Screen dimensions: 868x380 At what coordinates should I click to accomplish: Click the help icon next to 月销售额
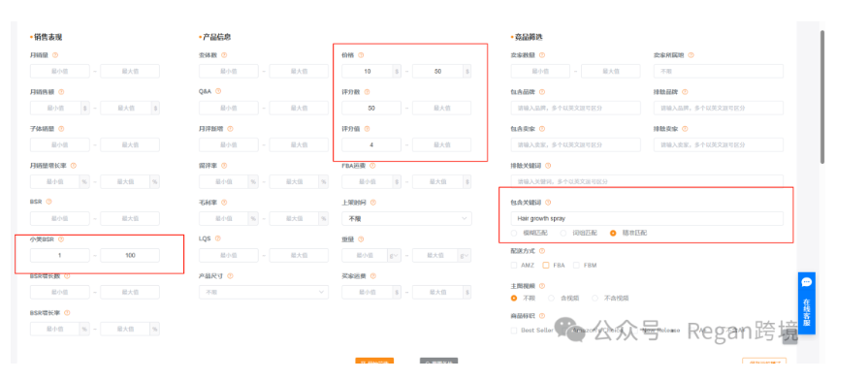click(x=61, y=92)
